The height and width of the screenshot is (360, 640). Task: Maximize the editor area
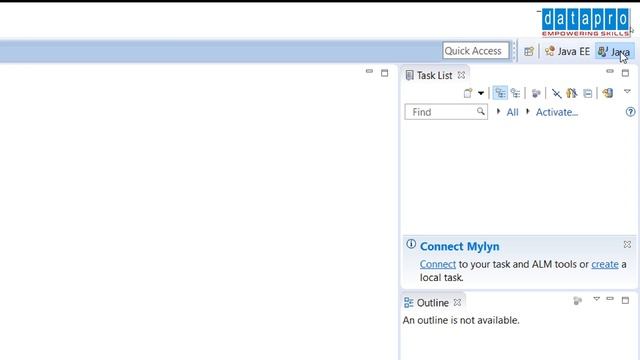coord(384,73)
